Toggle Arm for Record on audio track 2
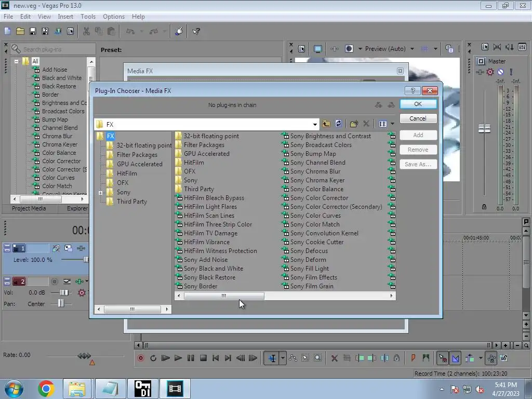 (x=54, y=281)
